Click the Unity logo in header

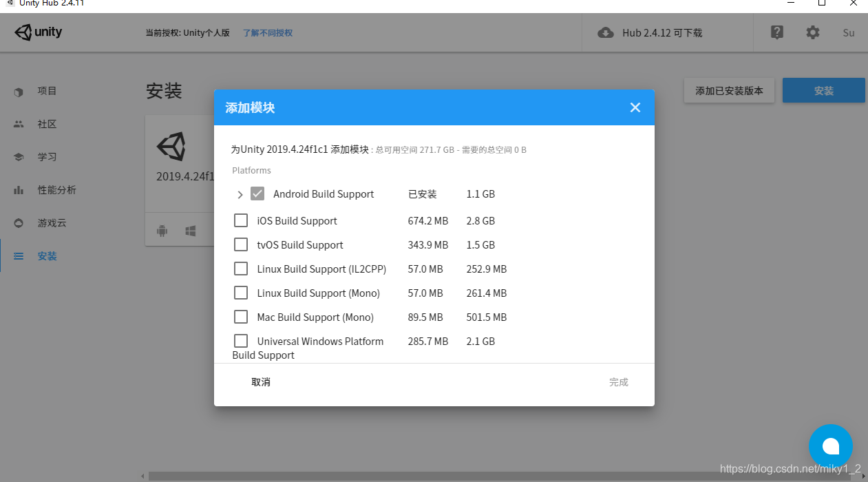point(39,32)
